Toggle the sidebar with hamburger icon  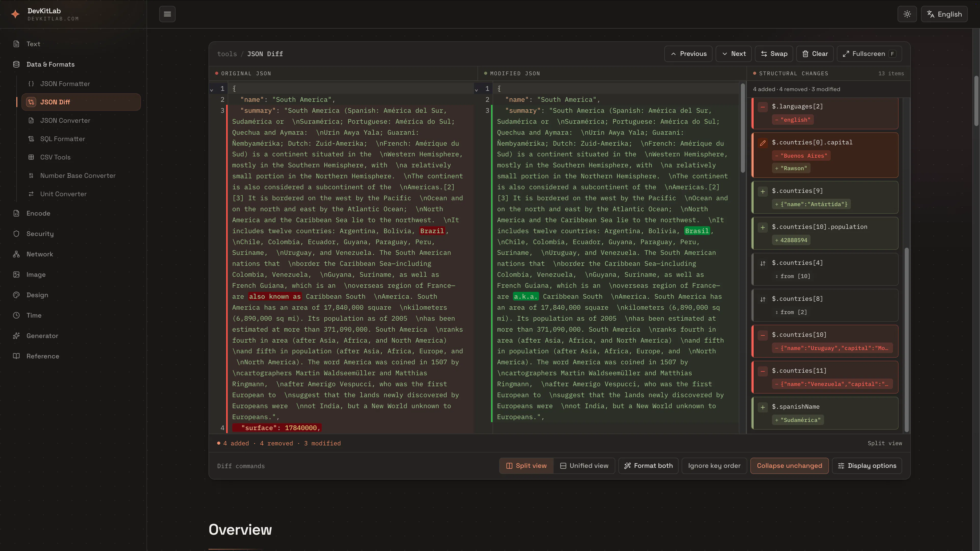click(x=167, y=14)
